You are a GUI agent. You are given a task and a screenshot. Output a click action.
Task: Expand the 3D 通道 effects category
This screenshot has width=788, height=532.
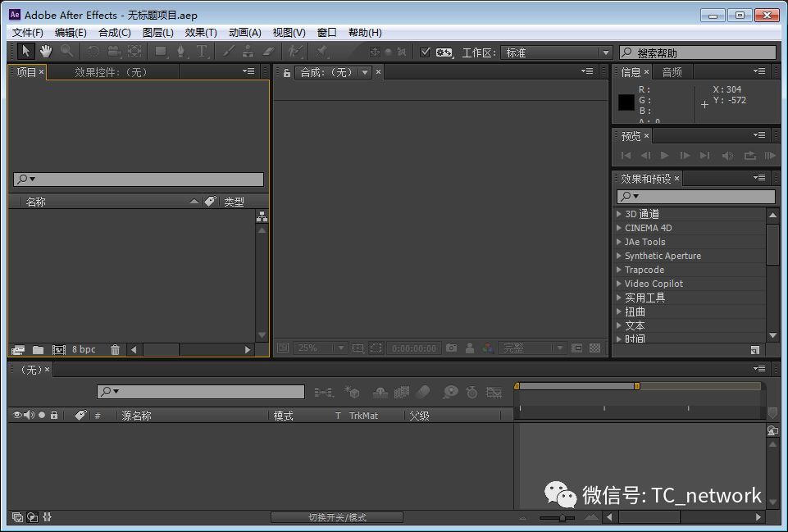pyautogui.click(x=619, y=214)
